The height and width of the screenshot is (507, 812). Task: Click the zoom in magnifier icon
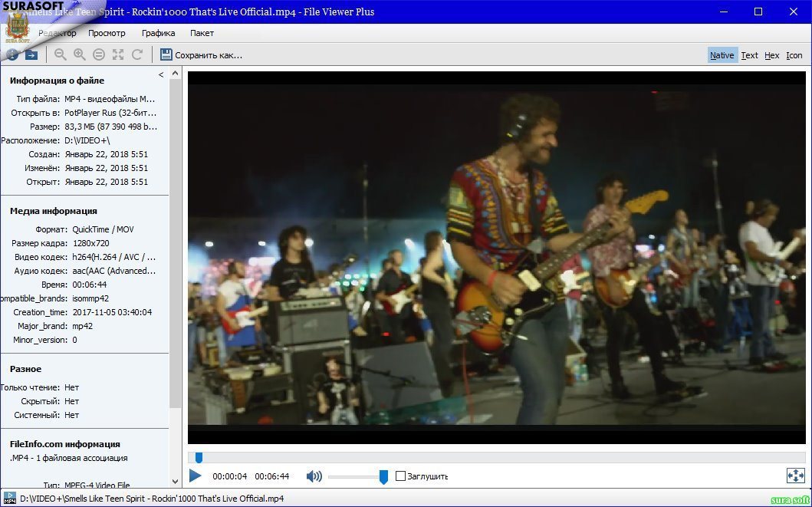coord(80,55)
